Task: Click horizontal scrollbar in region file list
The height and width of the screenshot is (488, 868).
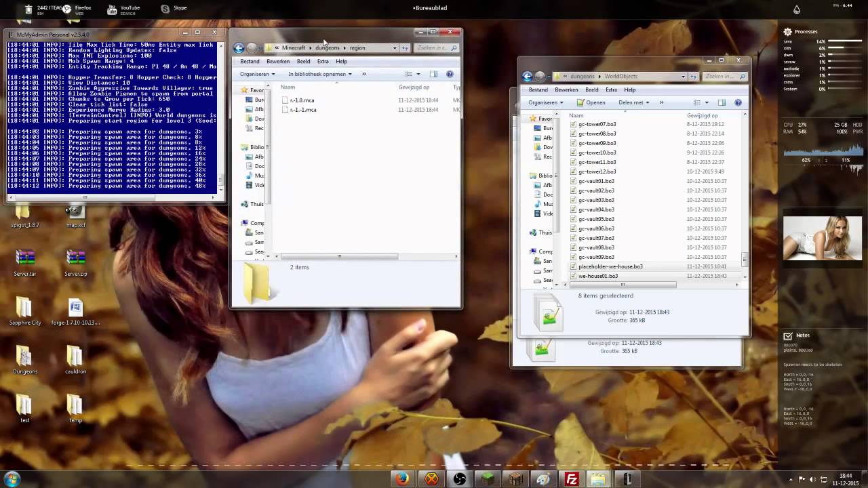Action: [339, 256]
